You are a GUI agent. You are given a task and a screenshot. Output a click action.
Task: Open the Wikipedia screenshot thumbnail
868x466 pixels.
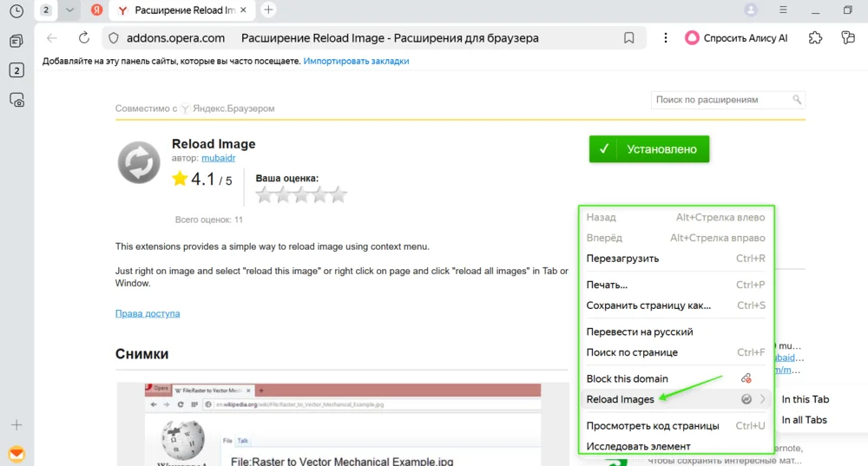[x=343, y=424]
